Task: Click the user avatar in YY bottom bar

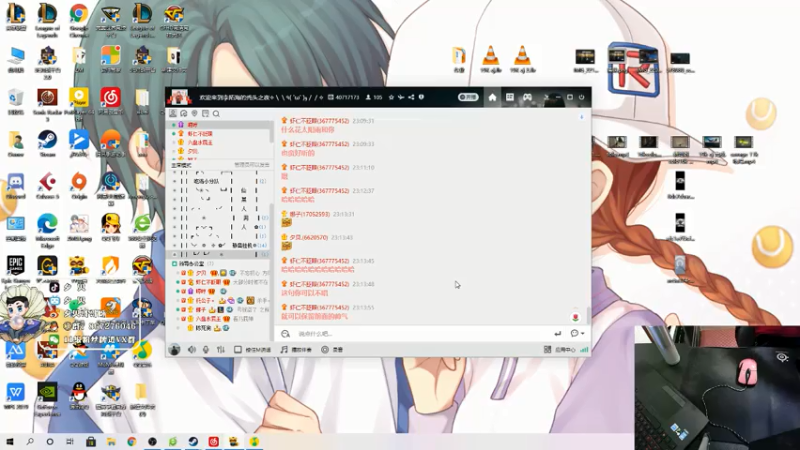Action: pyautogui.click(x=174, y=349)
